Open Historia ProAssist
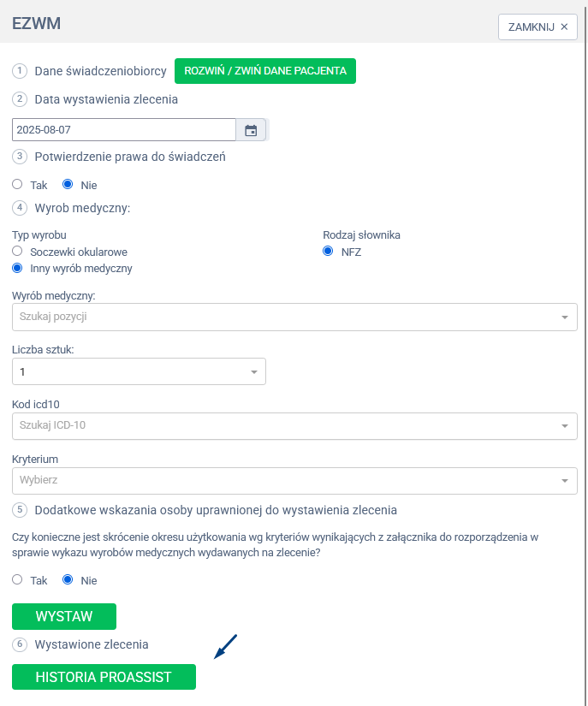Screen dimensions: 588x706 coord(104,677)
